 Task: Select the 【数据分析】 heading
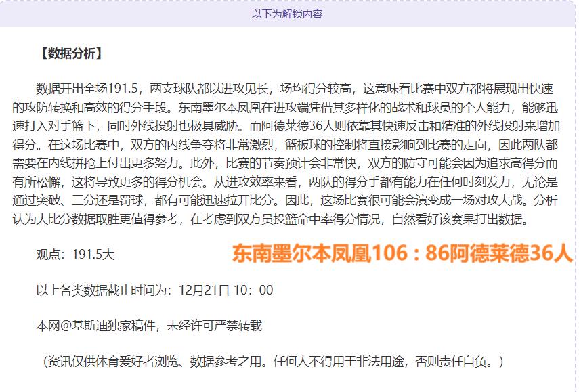coord(70,53)
